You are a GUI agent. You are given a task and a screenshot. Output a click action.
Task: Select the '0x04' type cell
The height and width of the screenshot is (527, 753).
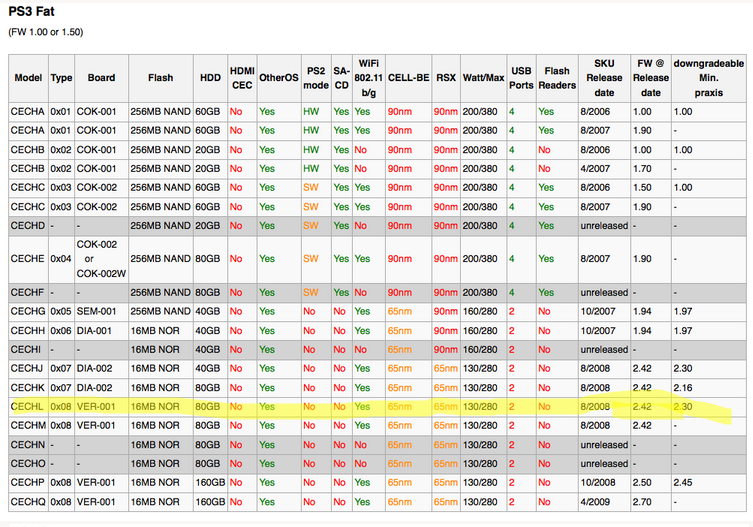[61, 259]
